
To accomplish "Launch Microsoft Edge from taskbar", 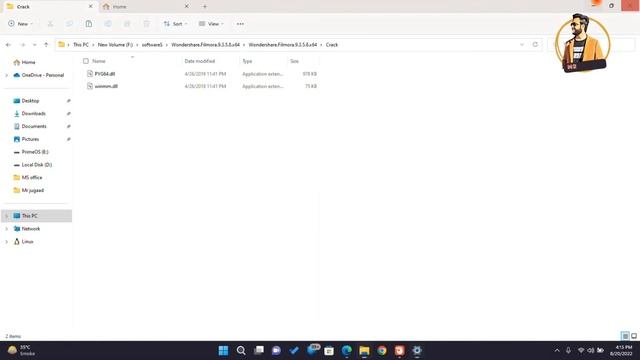I will (347, 351).
